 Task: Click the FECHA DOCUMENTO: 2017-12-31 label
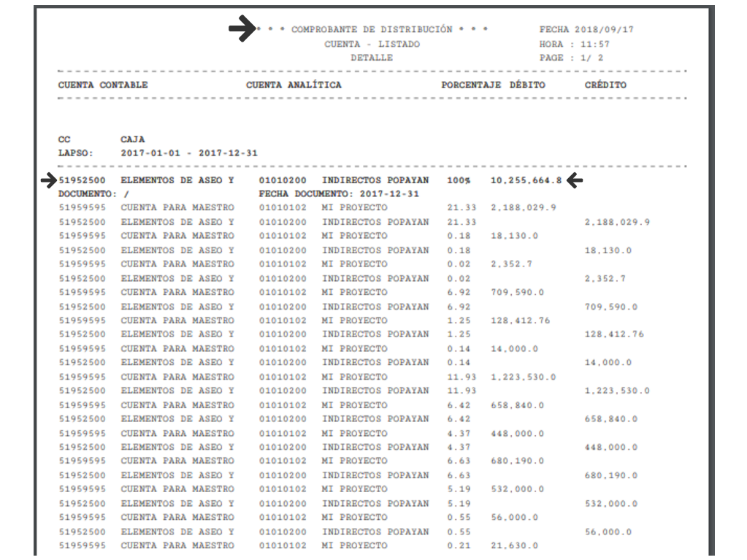339,194
